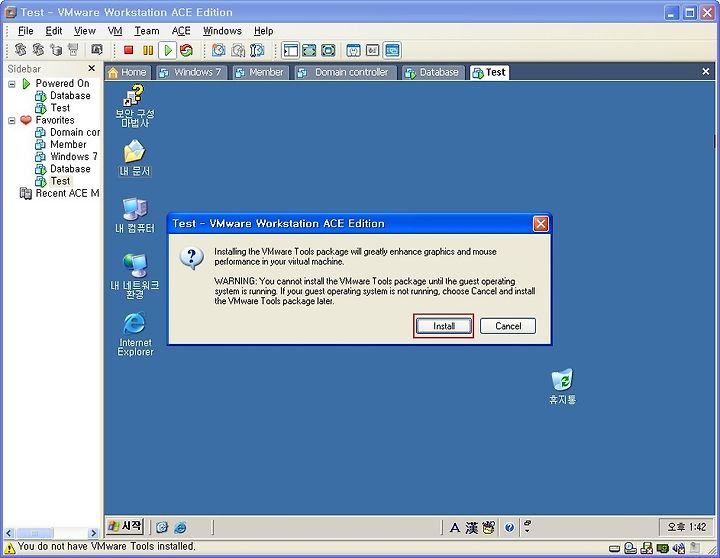Open the Help menu

click(264, 31)
